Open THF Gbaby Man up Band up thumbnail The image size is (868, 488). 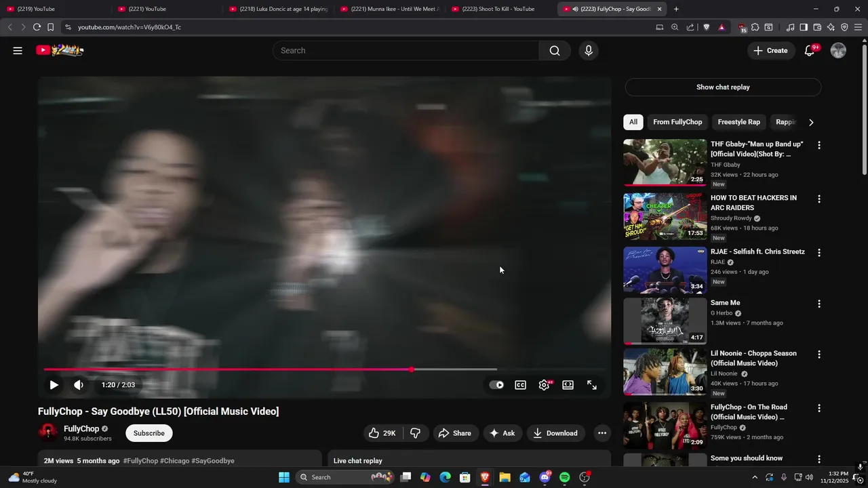pos(665,163)
